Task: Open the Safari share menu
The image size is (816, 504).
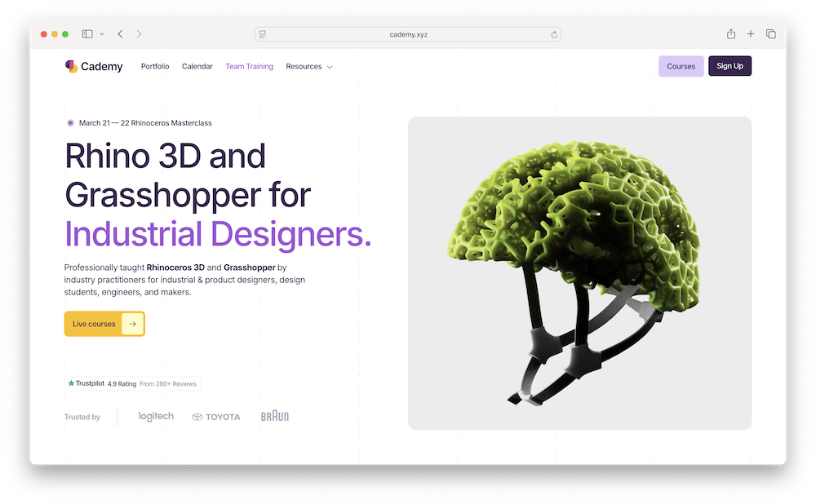Action: point(731,34)
